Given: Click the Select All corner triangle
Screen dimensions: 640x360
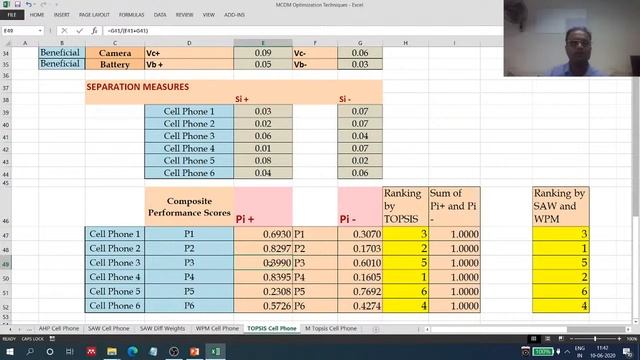Looking at the screenshot, I should tap(8, 43).
